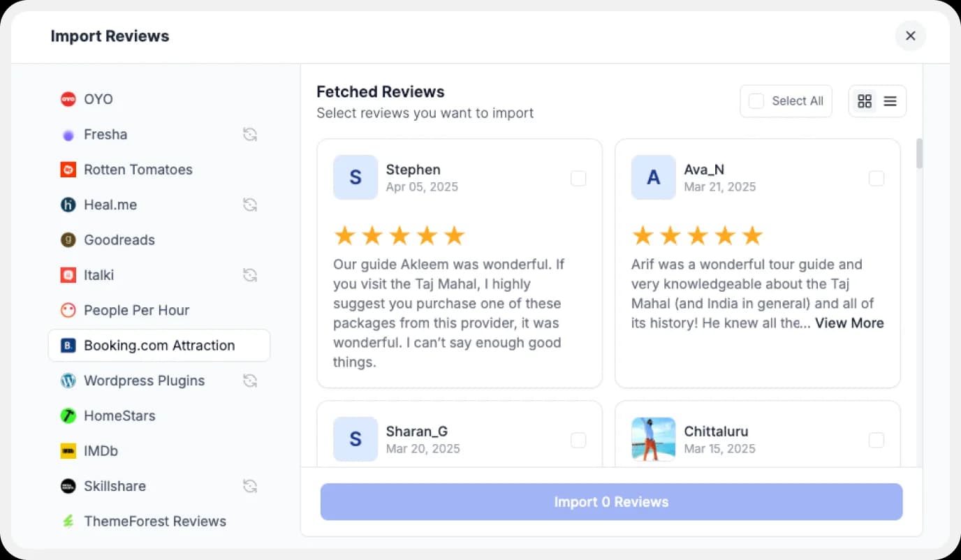
Task: Select the Goodreads platform icon
Action: tap(68, 240)
